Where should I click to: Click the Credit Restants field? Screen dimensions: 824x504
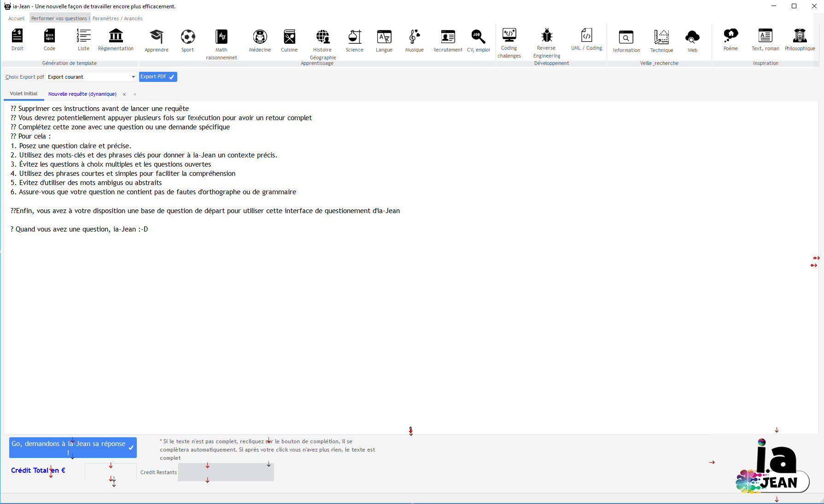[225, 472]
